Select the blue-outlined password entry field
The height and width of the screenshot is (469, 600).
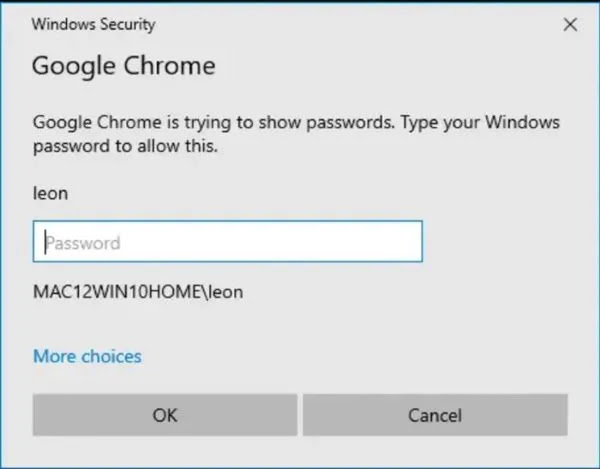click(x=228, y=242)
